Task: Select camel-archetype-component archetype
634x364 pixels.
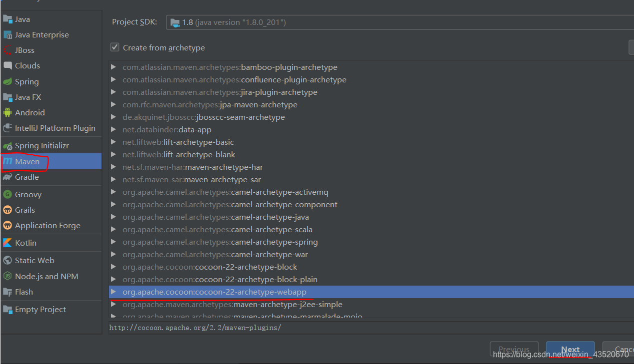Action: (371, 204)
